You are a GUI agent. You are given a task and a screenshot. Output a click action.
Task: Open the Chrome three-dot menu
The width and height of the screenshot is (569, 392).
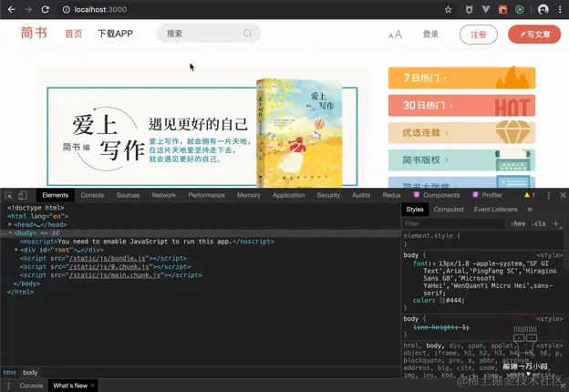560,10
